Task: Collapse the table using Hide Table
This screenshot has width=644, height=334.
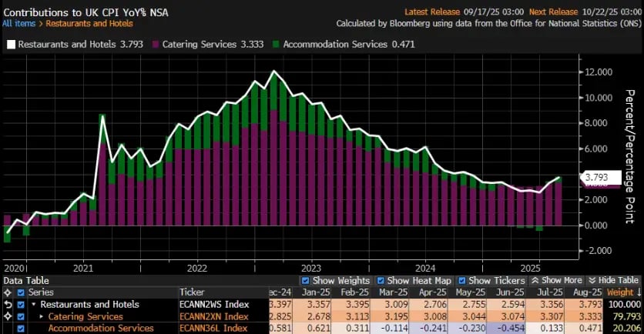Action: tap(613, 281)
